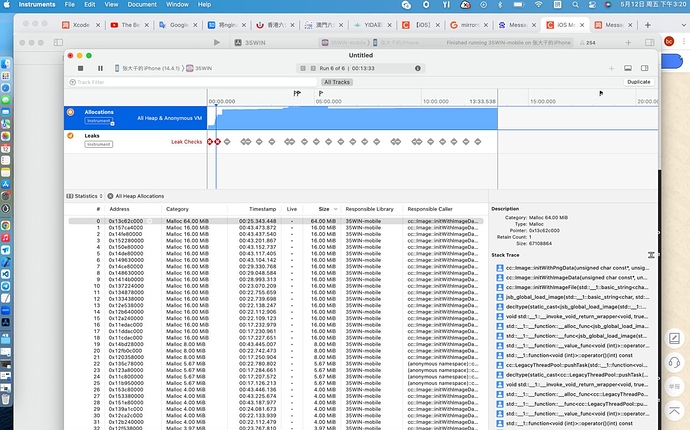Click Xcode run play button
The height and width of the screenshot is (430, 690).
point(217,43)
